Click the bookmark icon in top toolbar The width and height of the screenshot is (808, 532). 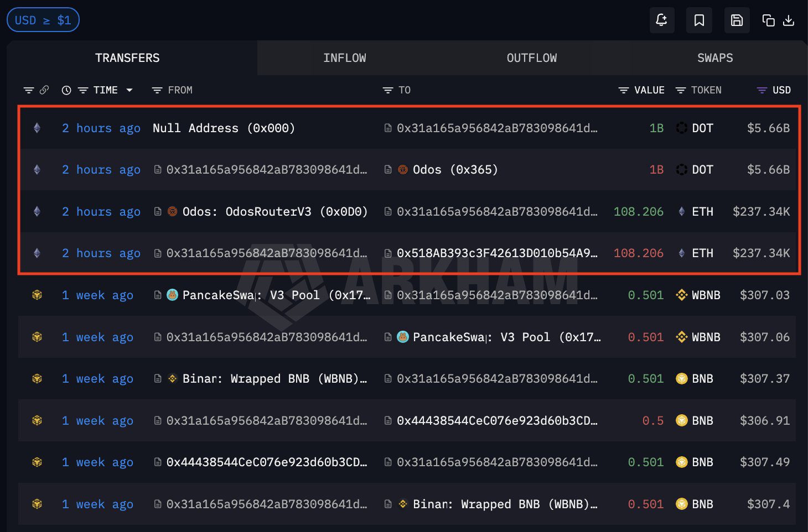[x=699, y=20]
